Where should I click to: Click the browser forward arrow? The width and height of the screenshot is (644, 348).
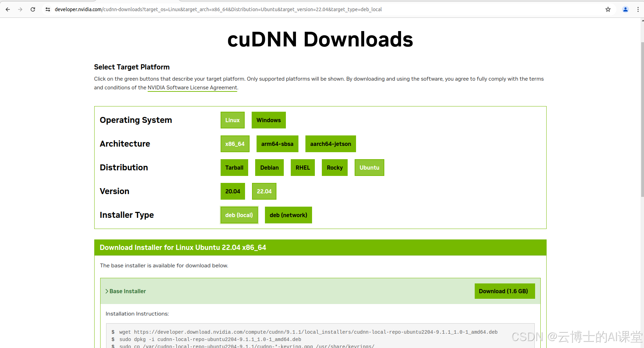[20, 9]
